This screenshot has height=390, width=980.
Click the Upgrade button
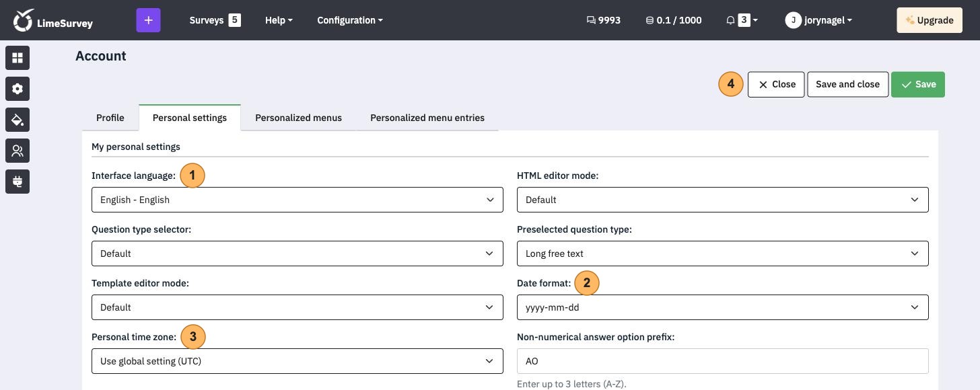click(x=930, y=20)
